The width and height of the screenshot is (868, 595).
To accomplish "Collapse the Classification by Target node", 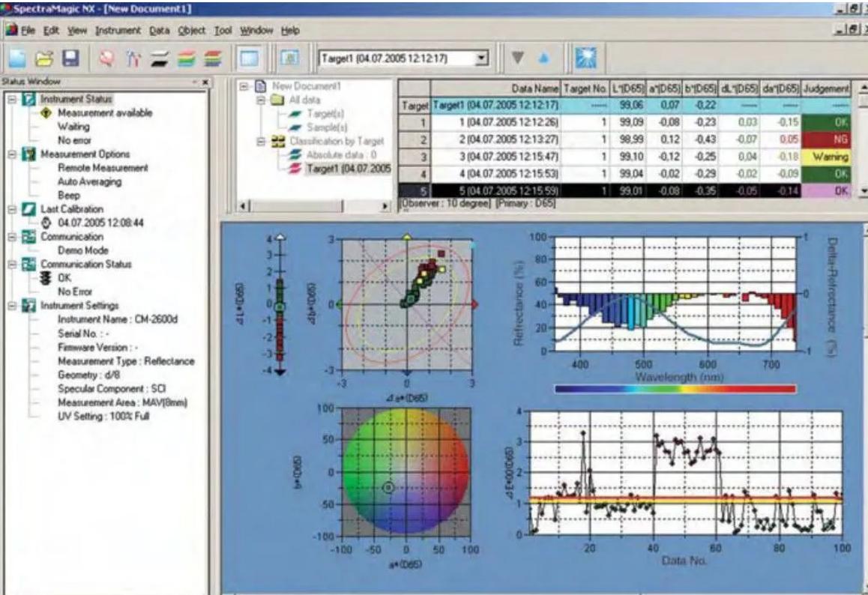I will pyautogui.click(x=261, y=141).
